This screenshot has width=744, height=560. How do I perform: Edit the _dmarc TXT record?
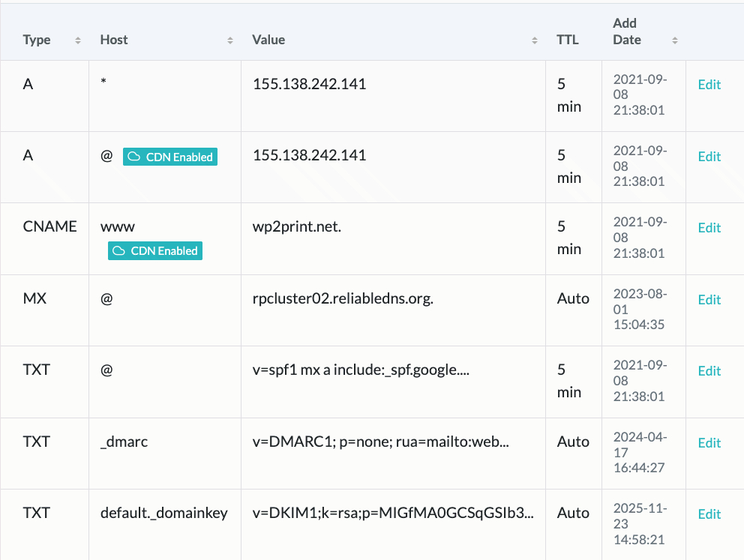pyautogui.click(x=709, y=442)
